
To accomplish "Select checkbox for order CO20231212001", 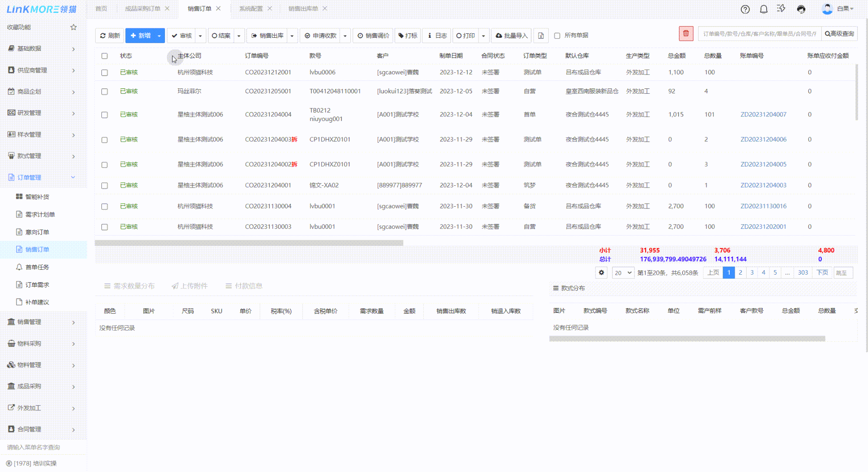I will pos(104,72).
